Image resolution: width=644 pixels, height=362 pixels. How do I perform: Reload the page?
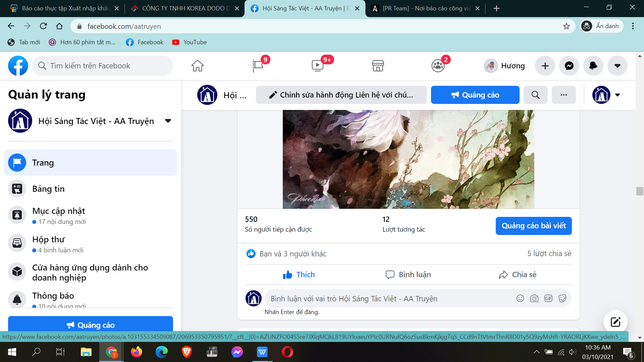pos(43,26)
